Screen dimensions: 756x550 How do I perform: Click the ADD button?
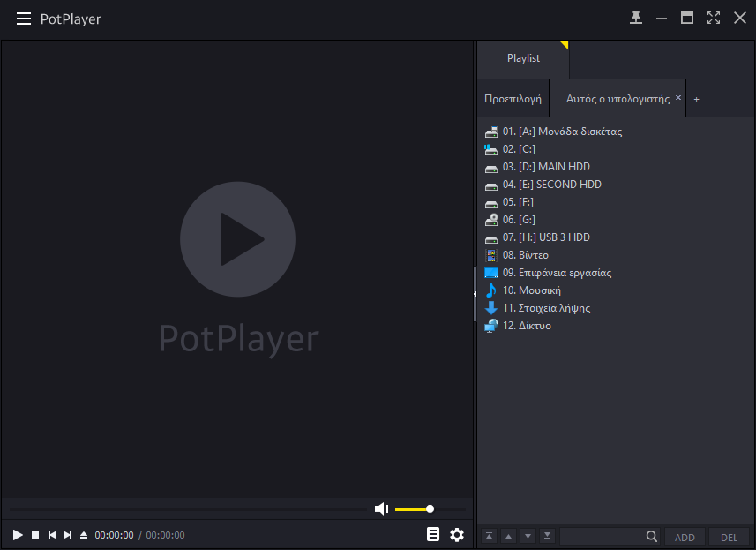click(x=685, y=537)
